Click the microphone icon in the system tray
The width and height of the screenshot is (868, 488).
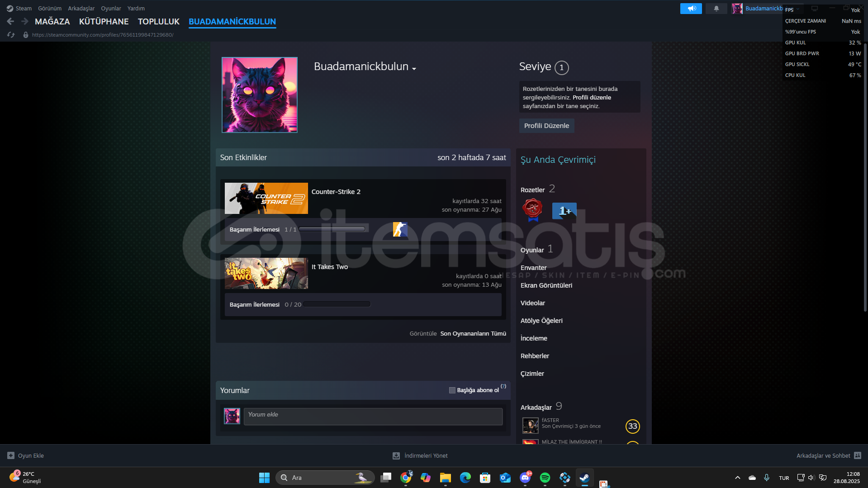(767, 478)
